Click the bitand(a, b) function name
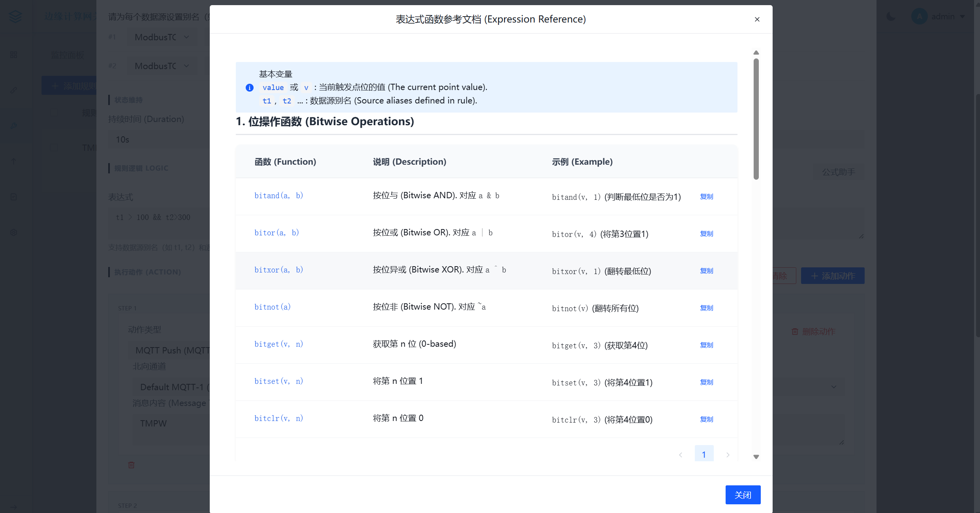 point(278,195)
